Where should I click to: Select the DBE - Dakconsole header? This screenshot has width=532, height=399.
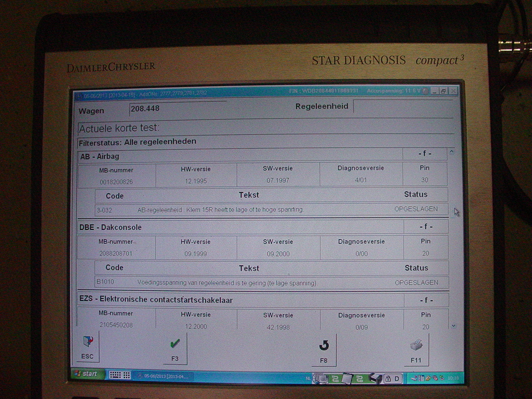click(241, 227)
